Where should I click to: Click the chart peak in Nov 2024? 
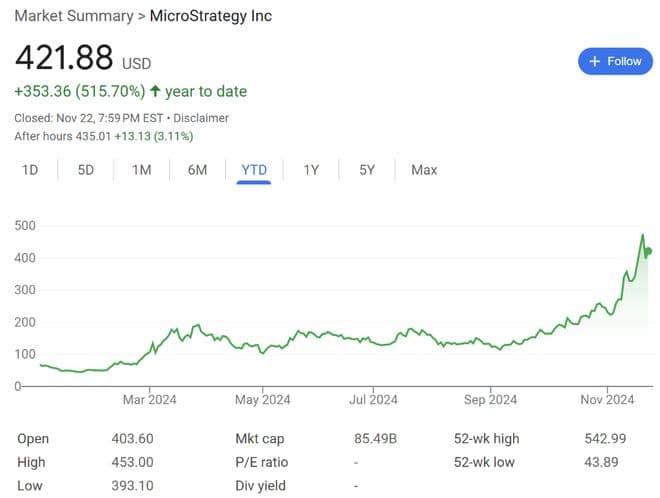point(642,236)
